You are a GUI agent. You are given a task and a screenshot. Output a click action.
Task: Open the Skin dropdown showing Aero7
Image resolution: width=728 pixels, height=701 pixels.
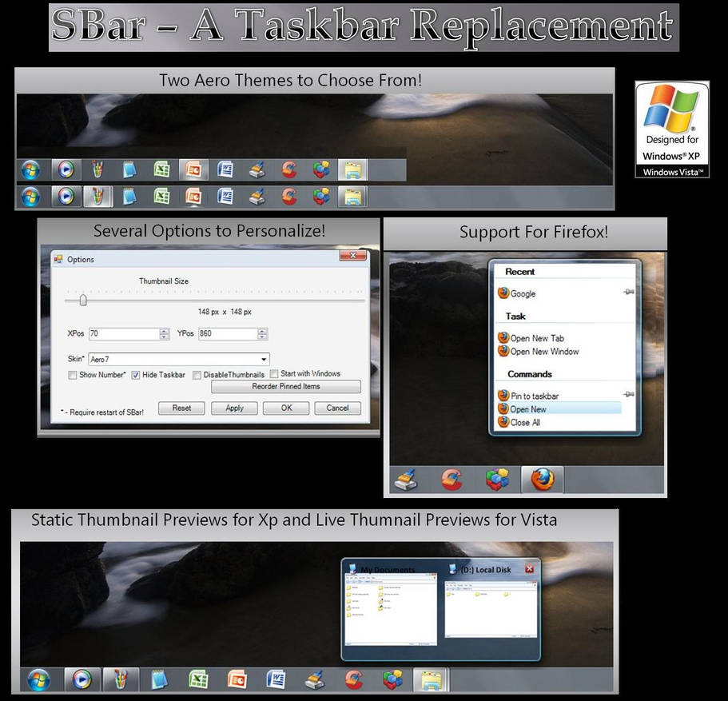point(265,358)
